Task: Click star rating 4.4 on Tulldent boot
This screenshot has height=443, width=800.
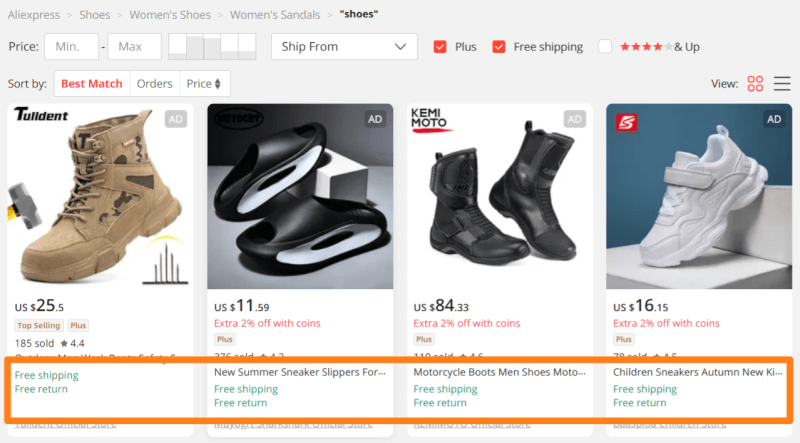Action: click(72, 343)
